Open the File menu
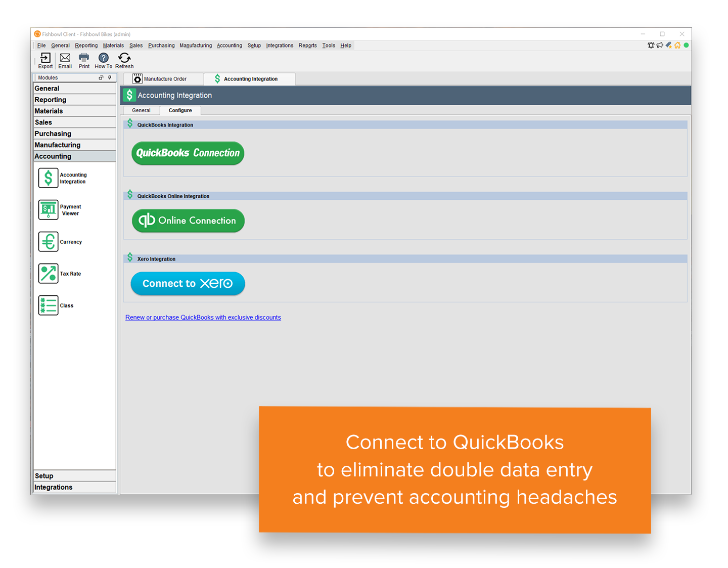 click(x=41, y=46)
